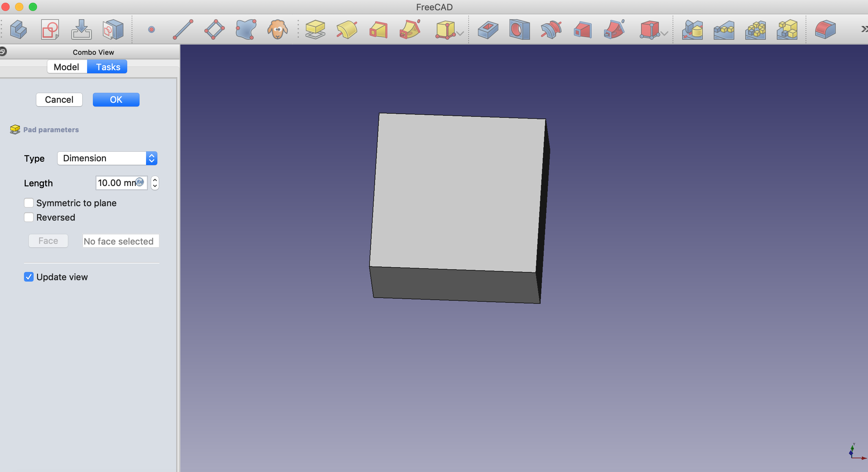
Task: Open the Type Dimension dropdown
Action: pyautogui.click(x=107, y=158)
